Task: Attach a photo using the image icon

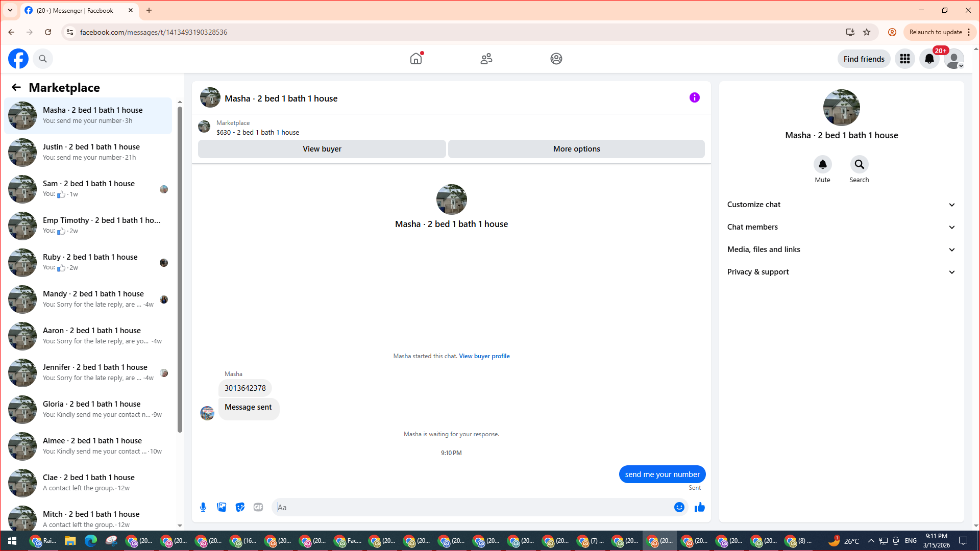Action: (x=222, y=507)
